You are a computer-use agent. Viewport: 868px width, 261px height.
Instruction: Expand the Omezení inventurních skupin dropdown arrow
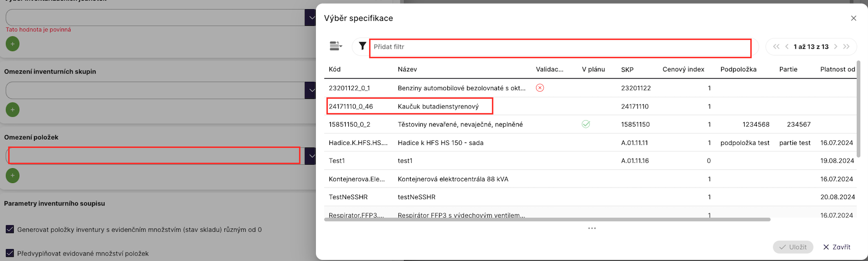311,90
